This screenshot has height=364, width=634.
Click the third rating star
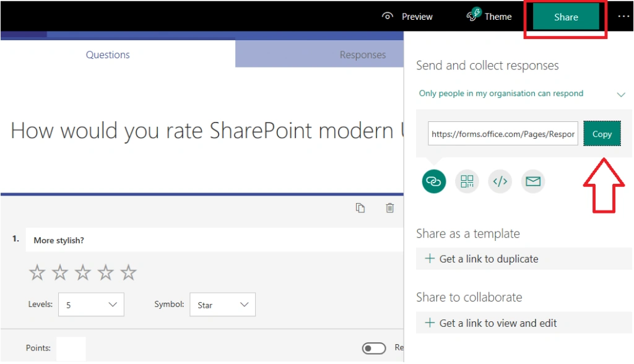pos(83,272)
